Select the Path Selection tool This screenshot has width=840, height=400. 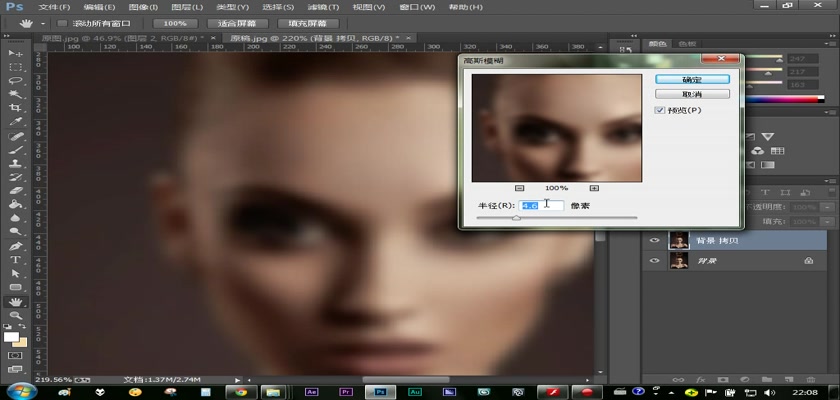(x=15, y=274)
